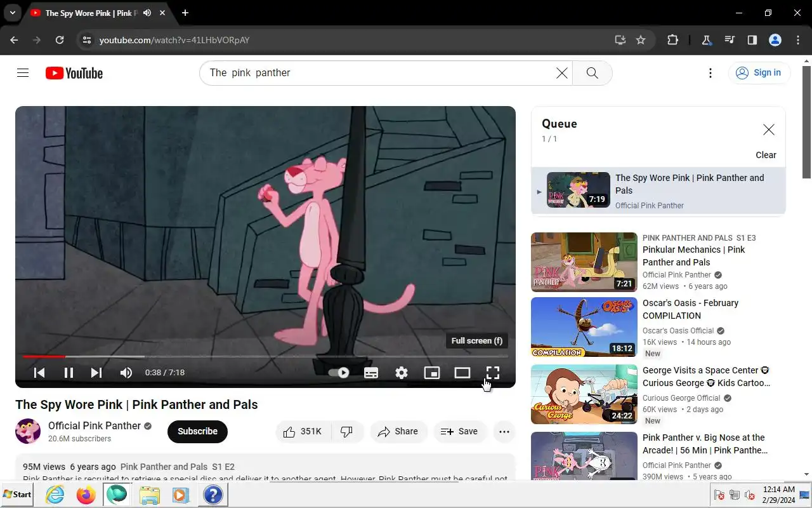Open YouTube settings three-dot menu

pos(710,73)
